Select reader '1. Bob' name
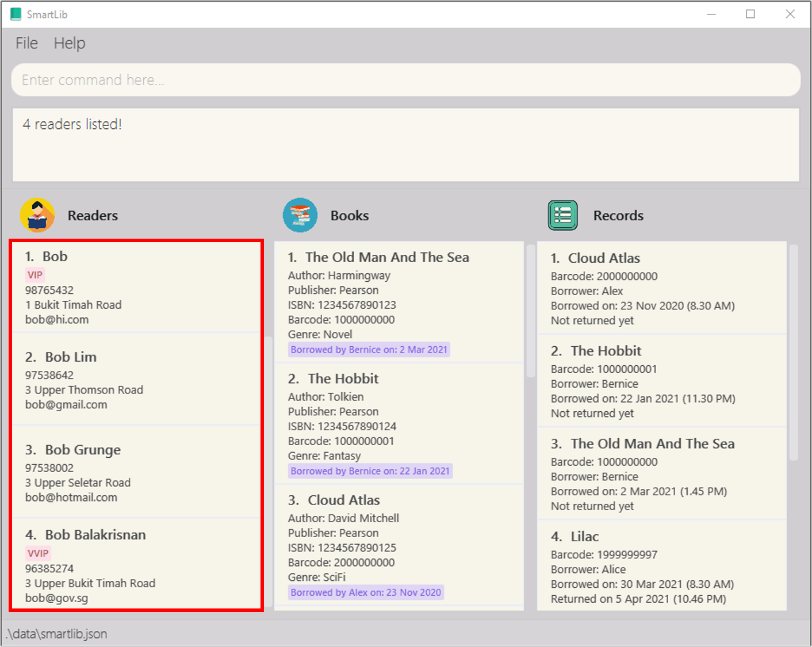 [46, 256]
